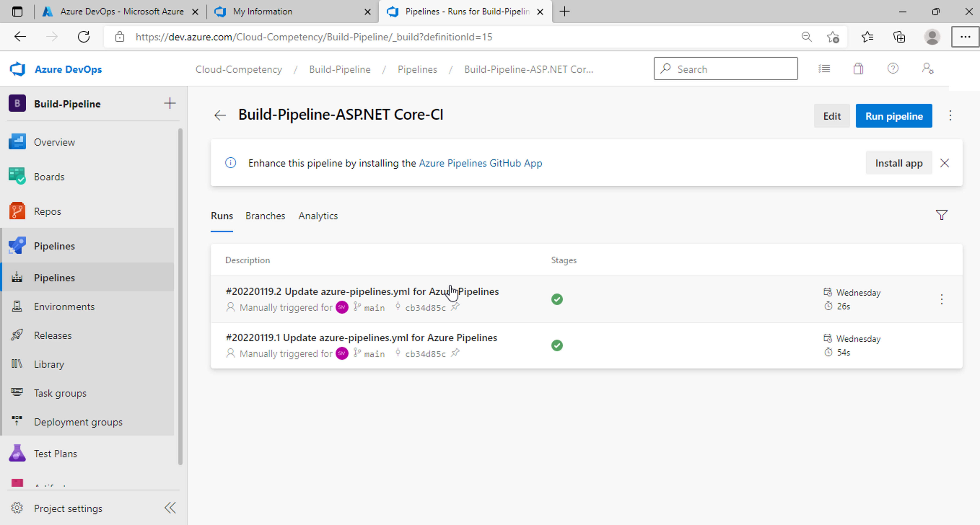The height and width of the screenshot is (525, 980).
Task: Open the runs filter funnel icon
Action: point(941,215)
